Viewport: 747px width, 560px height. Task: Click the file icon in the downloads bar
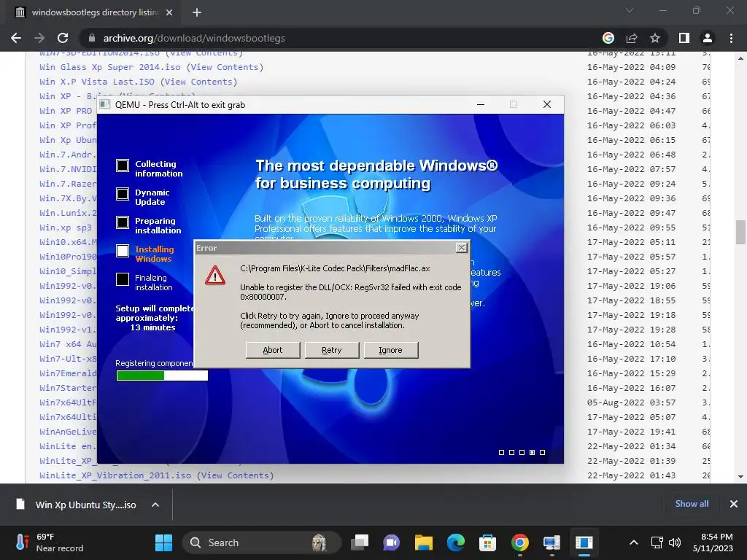tap(20, 505)
